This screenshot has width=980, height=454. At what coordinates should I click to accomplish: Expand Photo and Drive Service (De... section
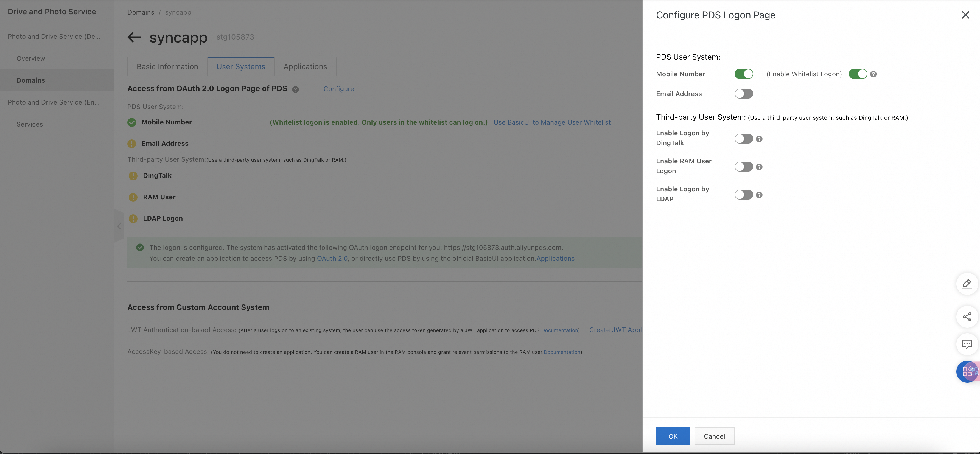pyautogui.click(x=54, y=37)
